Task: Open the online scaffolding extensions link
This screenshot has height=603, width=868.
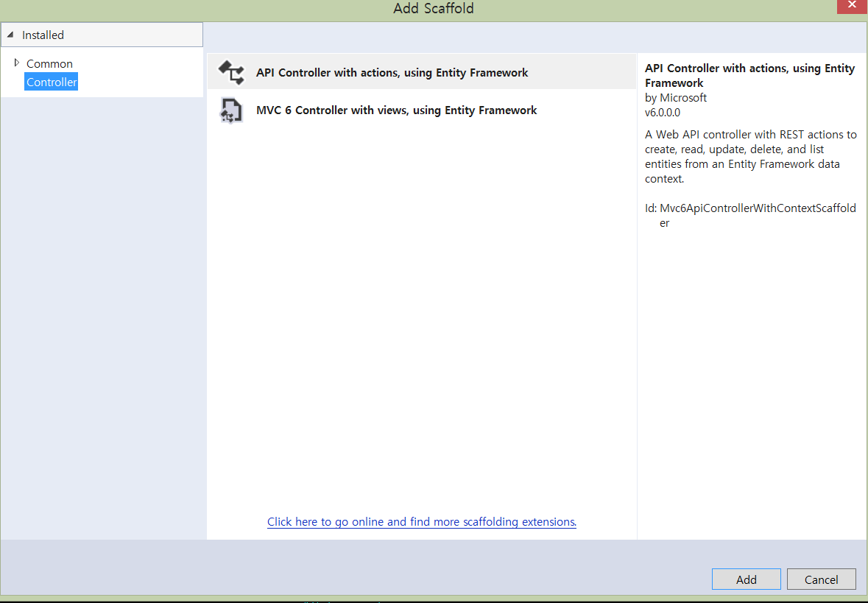Action: (x=422, y=521)
